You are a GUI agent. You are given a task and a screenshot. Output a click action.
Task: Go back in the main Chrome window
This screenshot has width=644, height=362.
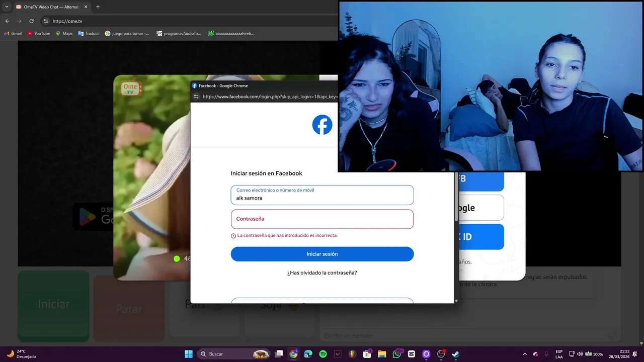tap(7, 21)
